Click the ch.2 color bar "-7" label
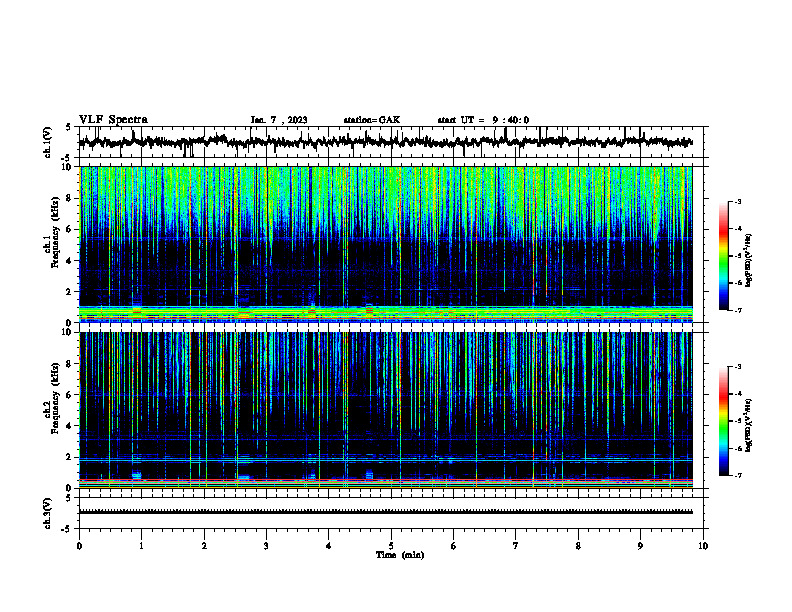 pos(738,475)
